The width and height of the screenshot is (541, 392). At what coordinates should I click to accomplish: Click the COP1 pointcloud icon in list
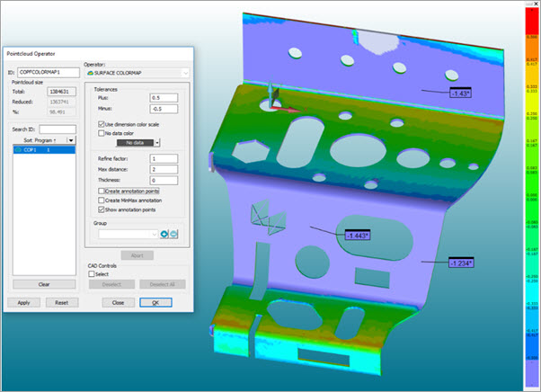click(17, 151)
